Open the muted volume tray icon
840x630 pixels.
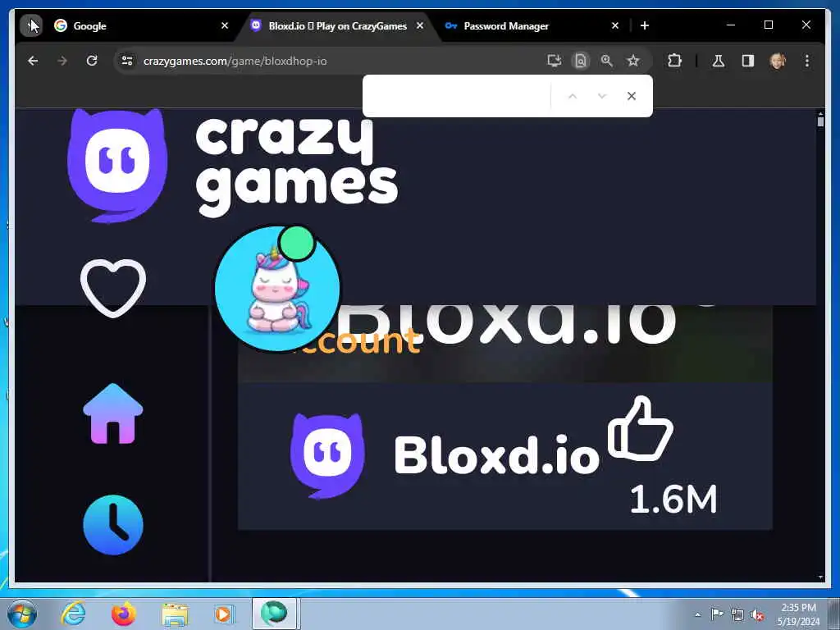[x=757, y=615]
